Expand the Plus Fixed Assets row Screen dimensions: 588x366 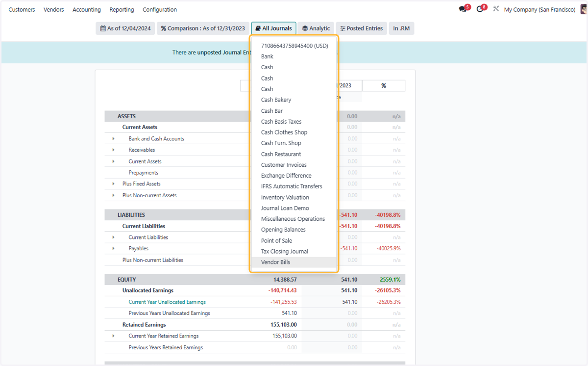(x=113, y=184)
